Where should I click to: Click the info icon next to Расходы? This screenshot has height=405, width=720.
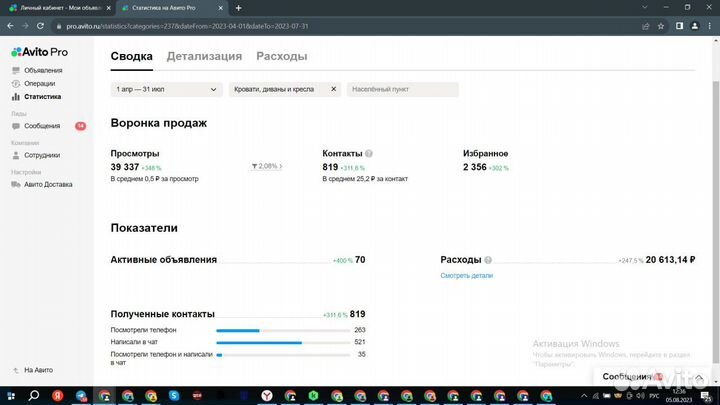[488, 260]
